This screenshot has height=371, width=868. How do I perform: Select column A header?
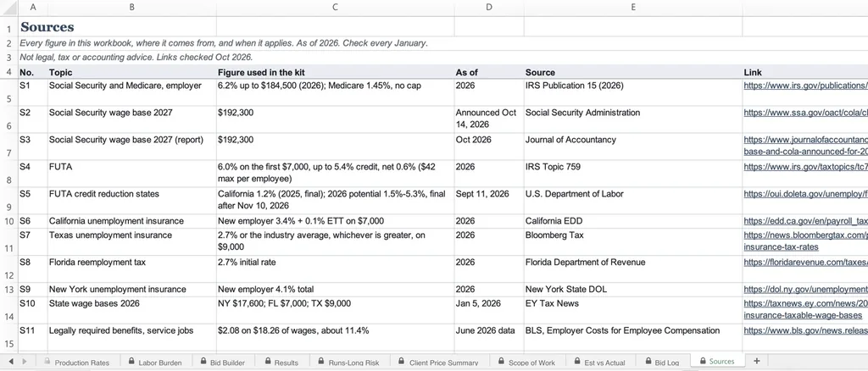[x=33, y=7]
